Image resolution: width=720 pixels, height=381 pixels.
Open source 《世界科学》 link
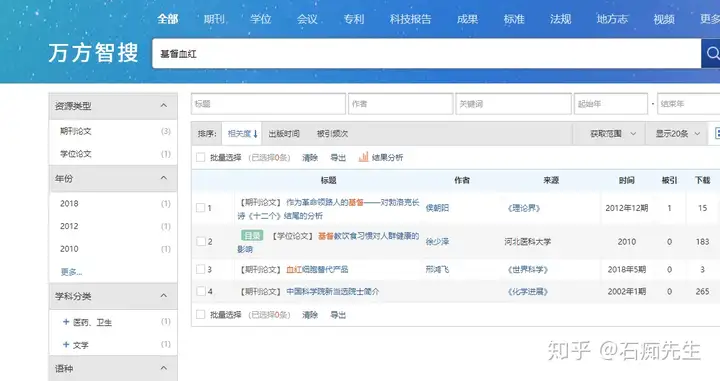528,269
